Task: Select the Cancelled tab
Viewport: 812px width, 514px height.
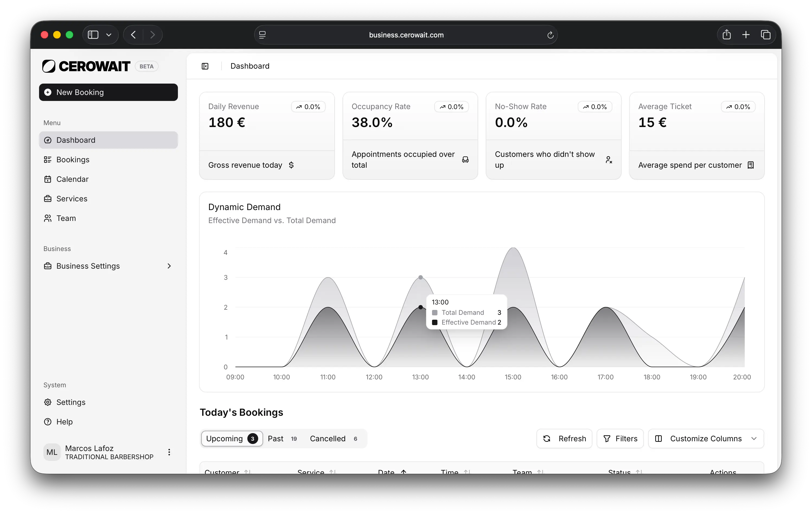Action: click(x=328, y=438)
